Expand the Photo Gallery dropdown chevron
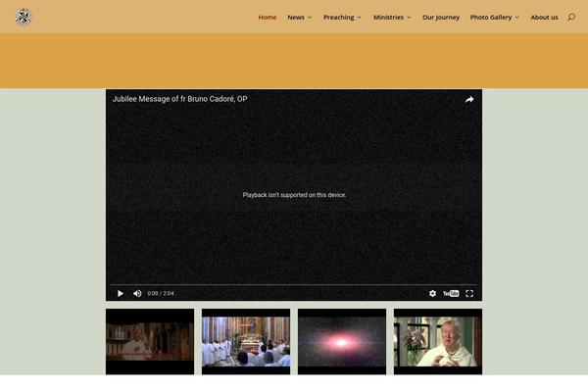The image size is (588, 392). 517,18
